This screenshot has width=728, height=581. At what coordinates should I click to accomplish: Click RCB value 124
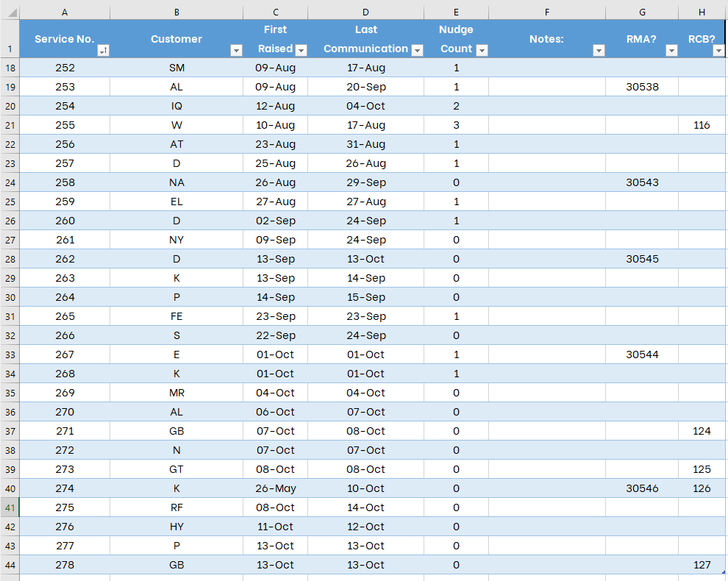(702, 431)
